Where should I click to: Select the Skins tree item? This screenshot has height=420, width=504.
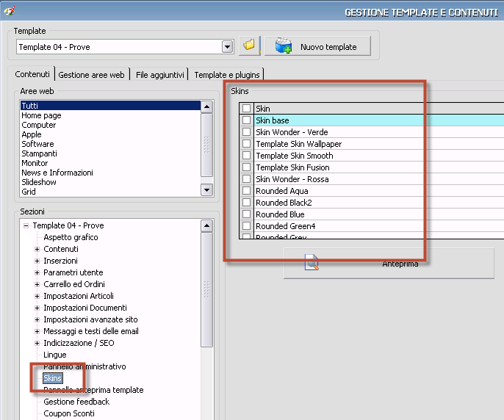click(x=53, y=378)
